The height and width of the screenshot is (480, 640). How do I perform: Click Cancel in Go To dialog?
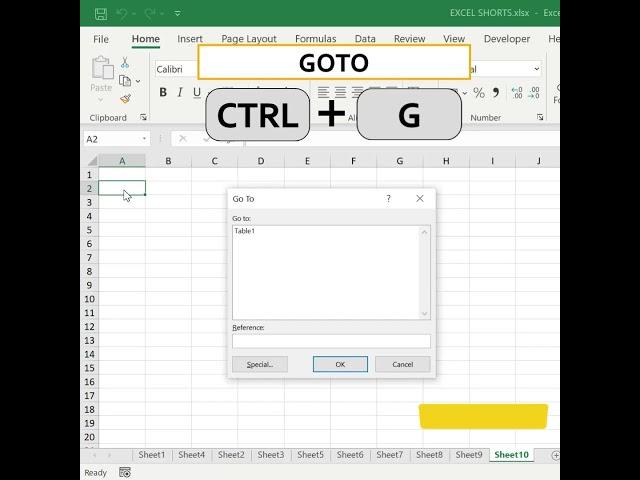(402, 364)
